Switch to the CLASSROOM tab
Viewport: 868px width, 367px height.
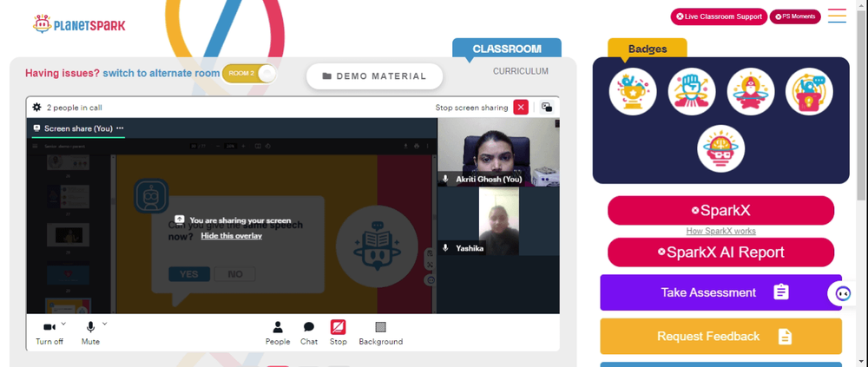[507, 49]
